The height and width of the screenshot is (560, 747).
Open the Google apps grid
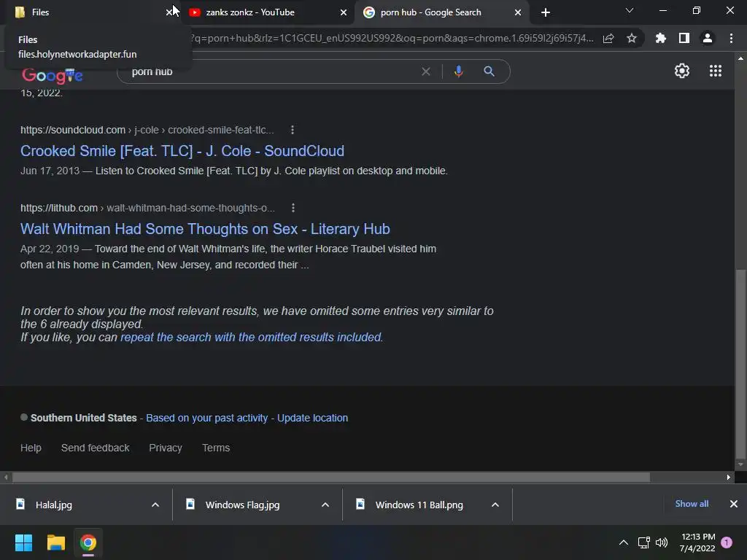point(716,71)
